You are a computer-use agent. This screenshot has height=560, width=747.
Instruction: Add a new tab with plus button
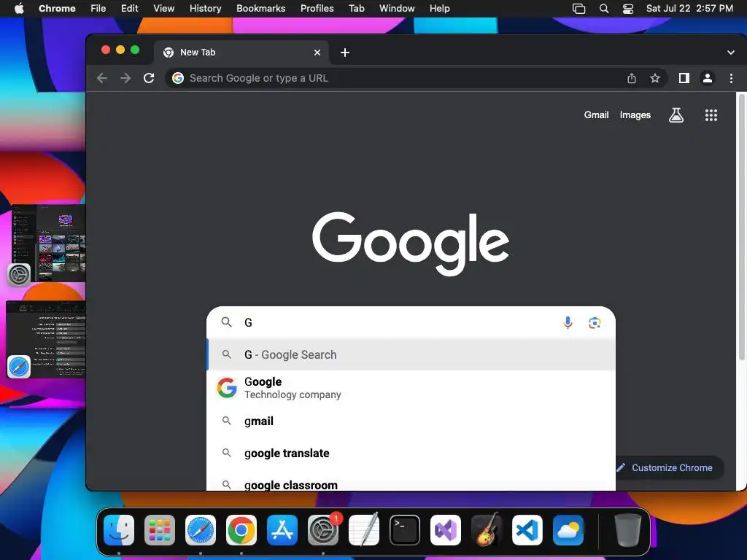345,52
